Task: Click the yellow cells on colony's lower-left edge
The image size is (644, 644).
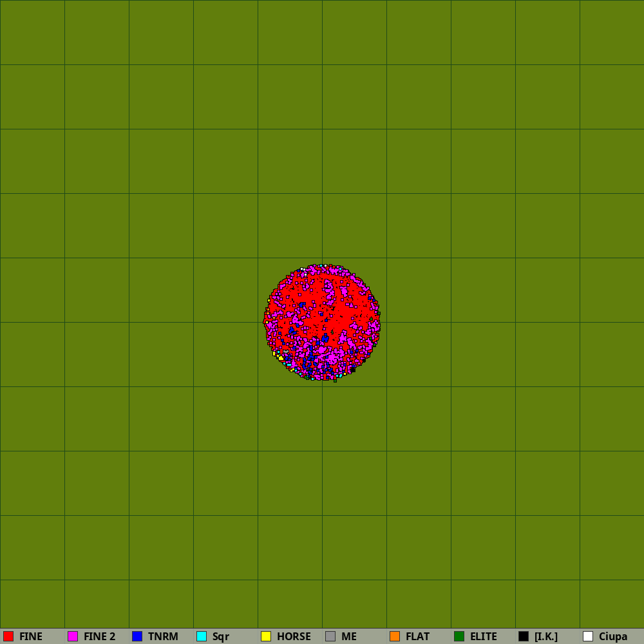Action: click(x=280, y=357)
